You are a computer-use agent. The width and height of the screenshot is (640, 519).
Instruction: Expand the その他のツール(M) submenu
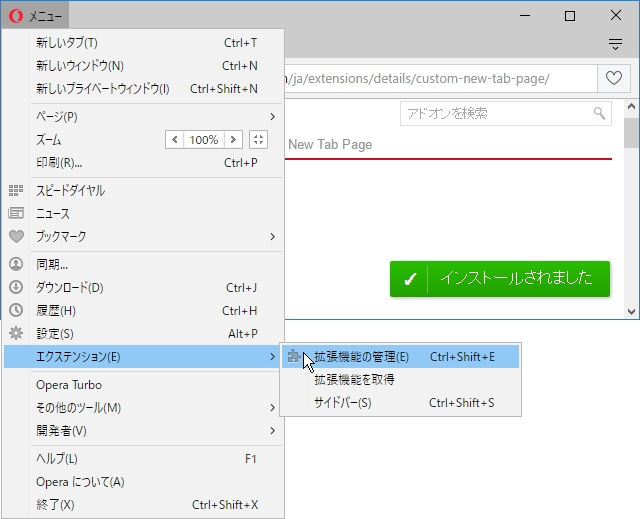coord(143,408)
